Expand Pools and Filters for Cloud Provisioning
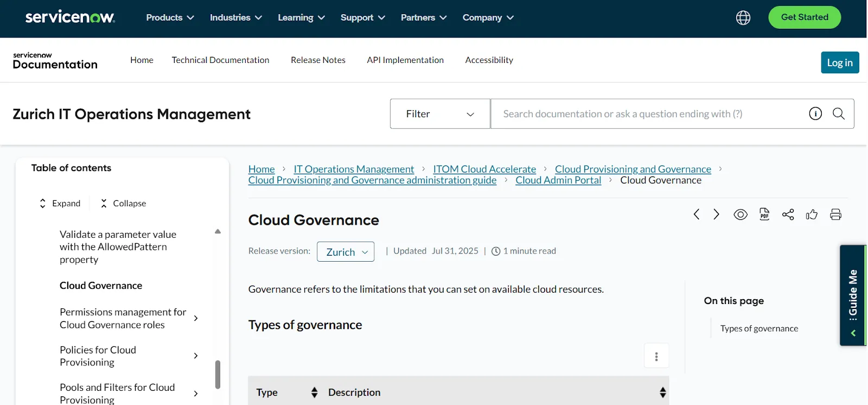The width and height of the screenshot is (868, 405). (x=196, y=394)
